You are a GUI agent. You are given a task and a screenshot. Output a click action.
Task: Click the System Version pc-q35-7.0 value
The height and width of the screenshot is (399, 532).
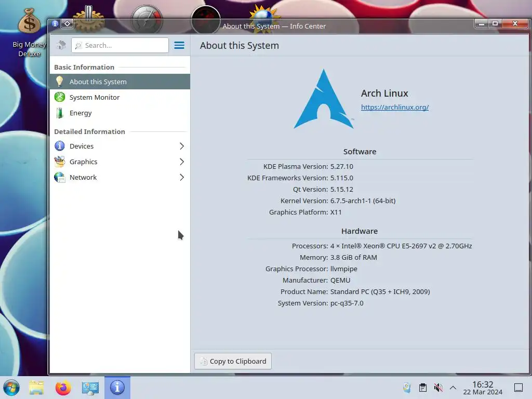[347, 303]
